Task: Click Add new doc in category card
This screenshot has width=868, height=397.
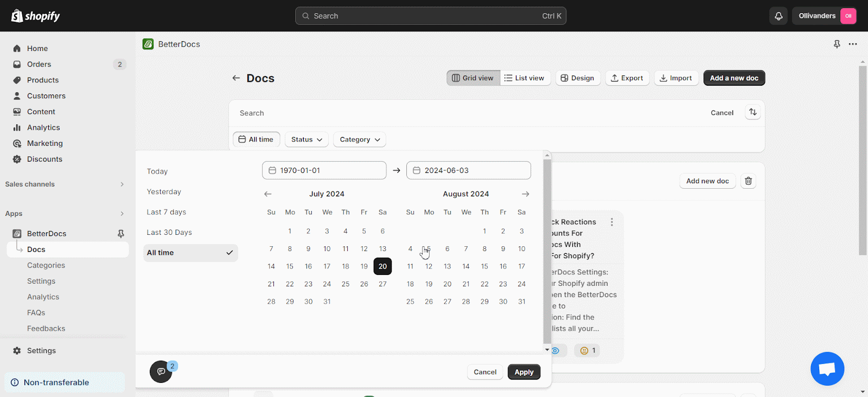Action: point(707,181)
